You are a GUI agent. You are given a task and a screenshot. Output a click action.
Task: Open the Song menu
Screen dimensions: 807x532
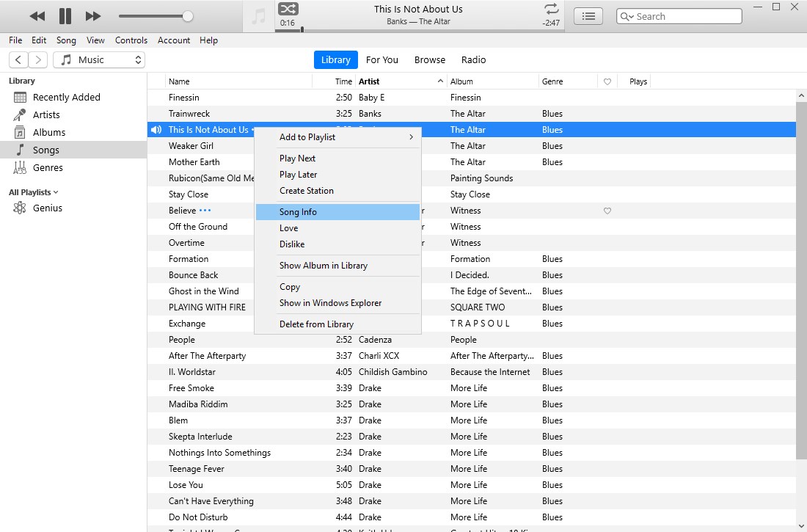(x=66, y=40)
